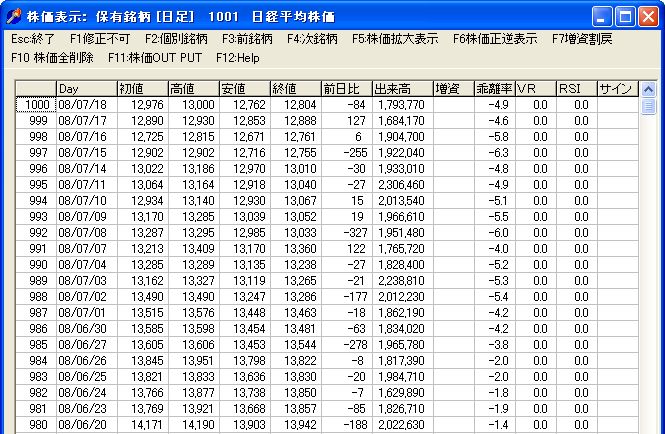This screenshot has height=434, width=665.
Task: Select F11:株価OUT PUT menu item
Action: click(x=155, y=58)
